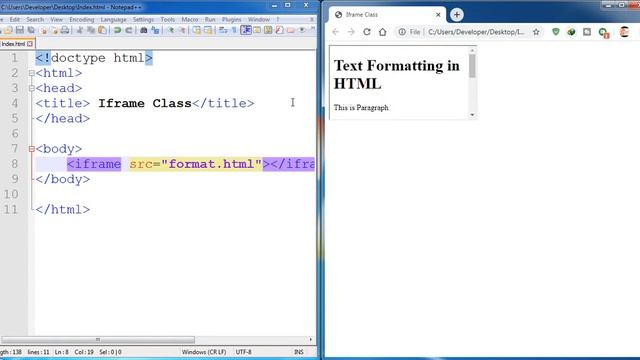Click the iframe src attribute value "format.html"

pyautogui.click(x=211, y=164)
